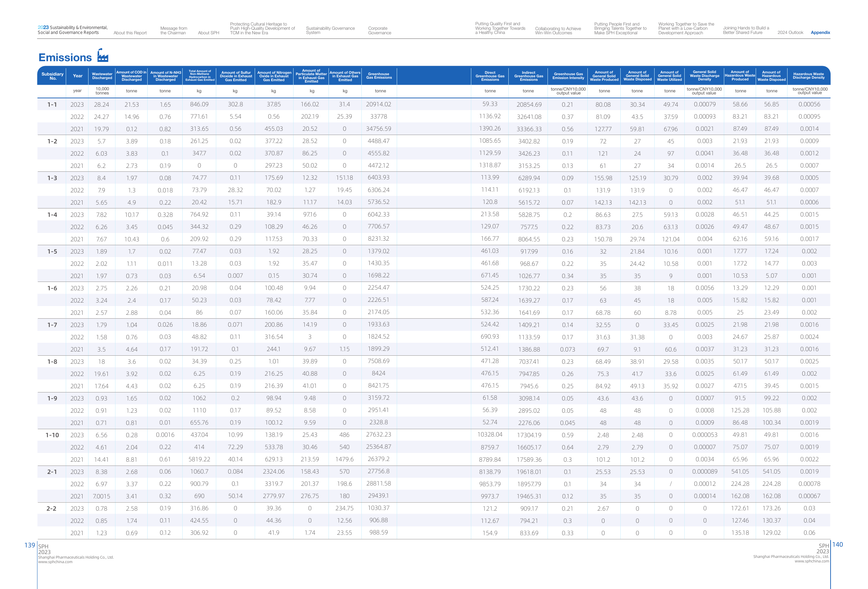Click subsidiary number 1-7 row label
Image resolution: width=868 pixels, height=589 pixels.
pyautogui.click(x=52, y=325)
